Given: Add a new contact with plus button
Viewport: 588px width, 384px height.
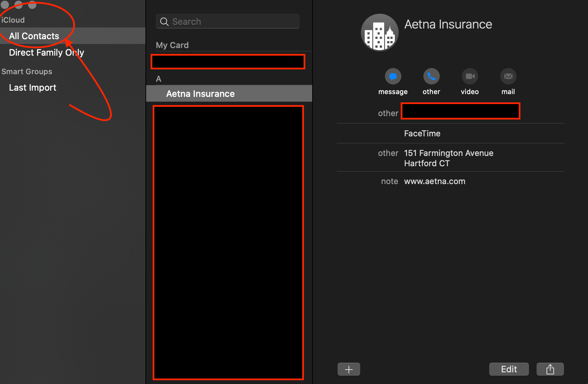Looking at the screenshot, I should 349,369.
